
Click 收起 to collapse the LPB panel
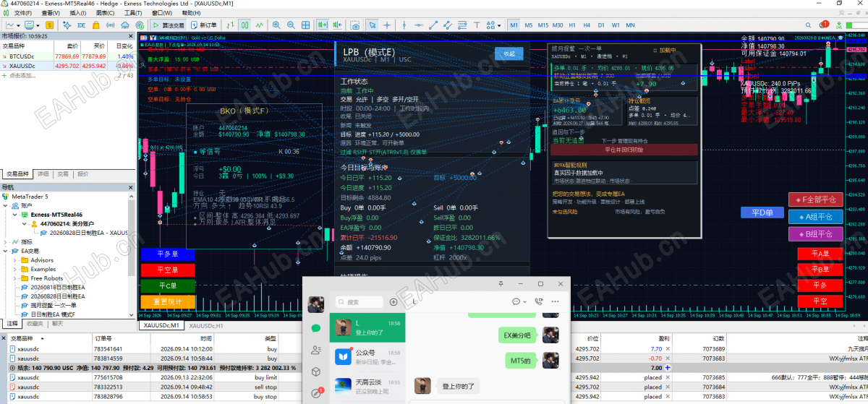(509, 53)
